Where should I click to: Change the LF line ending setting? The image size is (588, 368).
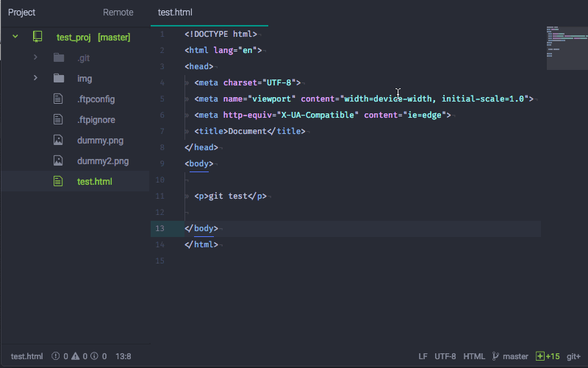click(x=423, y=356)
